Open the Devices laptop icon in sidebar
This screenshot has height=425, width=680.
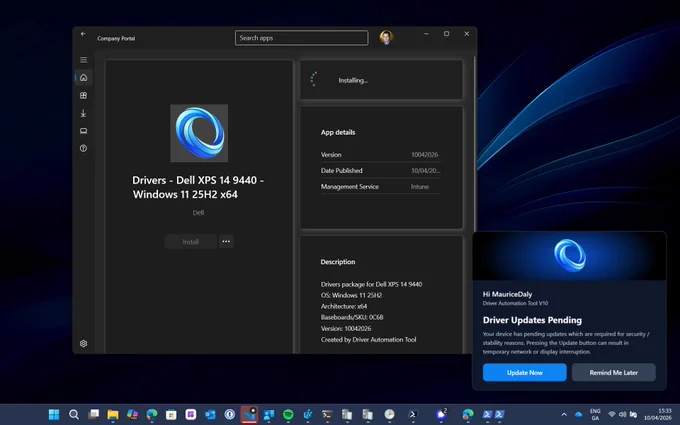pos(83,131)
